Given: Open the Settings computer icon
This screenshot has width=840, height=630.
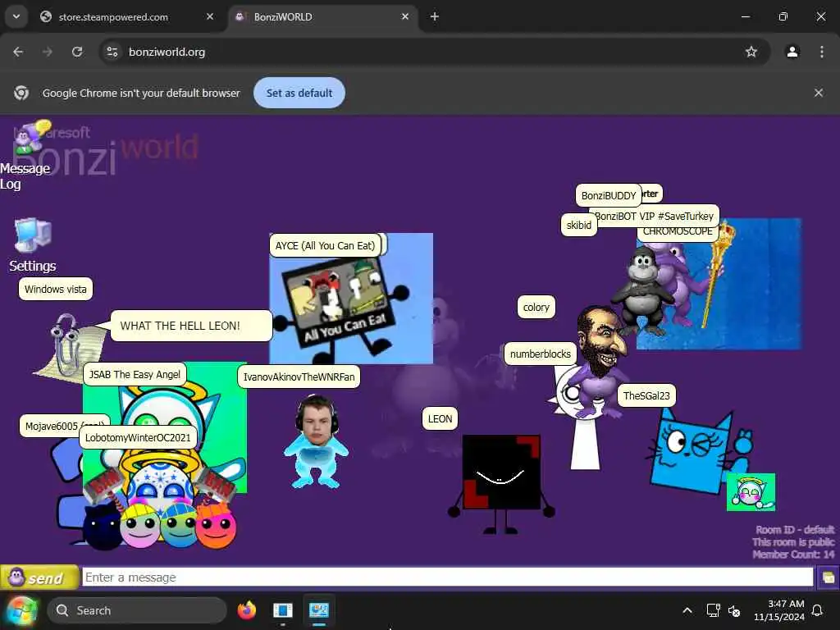Looking at the screenshot, I should pos(33,235).
